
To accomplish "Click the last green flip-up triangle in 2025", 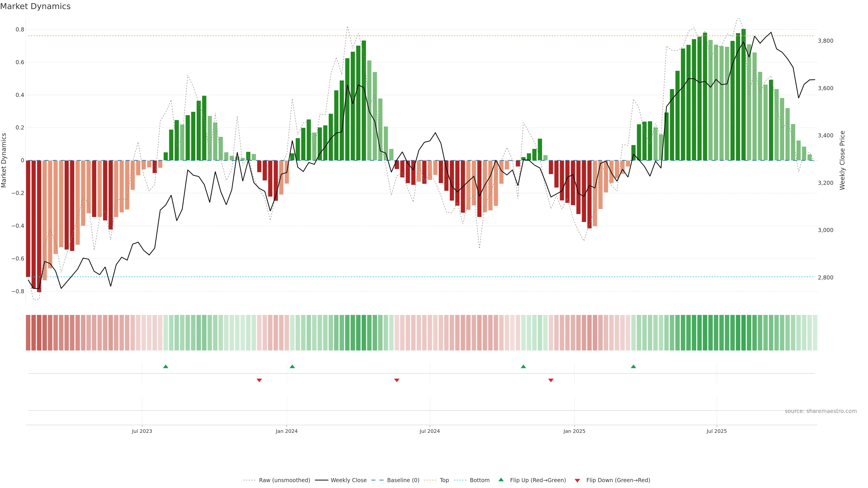I will (633, 366).
